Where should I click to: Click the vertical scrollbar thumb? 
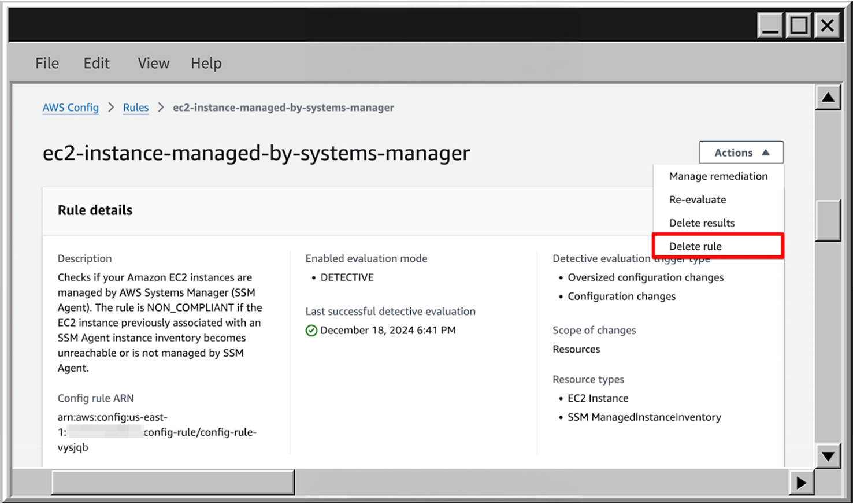point(828,220)
